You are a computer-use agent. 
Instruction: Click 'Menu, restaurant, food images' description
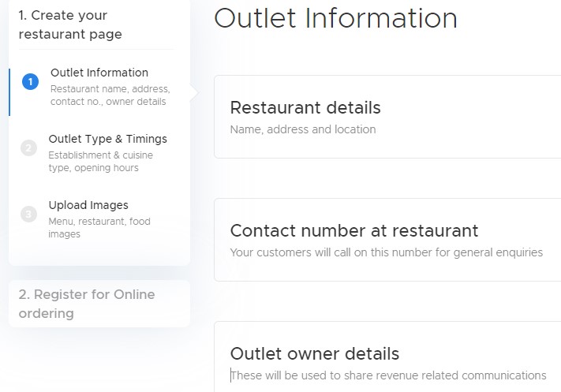point(99,227)
